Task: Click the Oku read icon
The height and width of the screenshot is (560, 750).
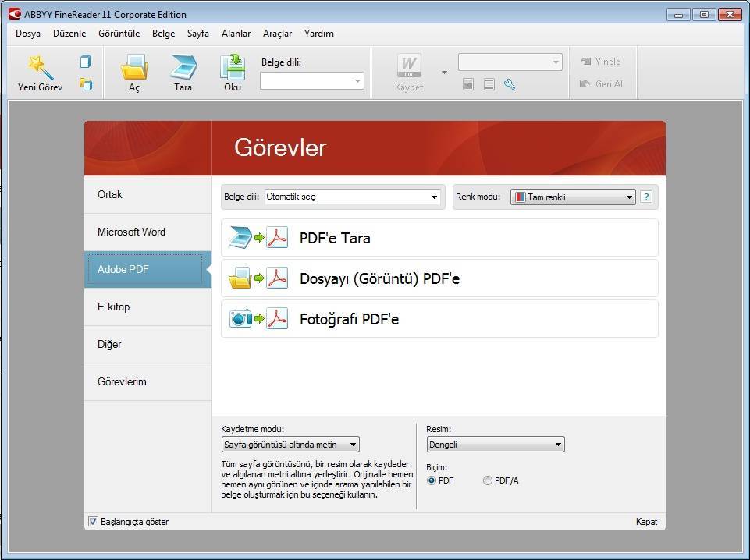Action: tap(233, 67)
